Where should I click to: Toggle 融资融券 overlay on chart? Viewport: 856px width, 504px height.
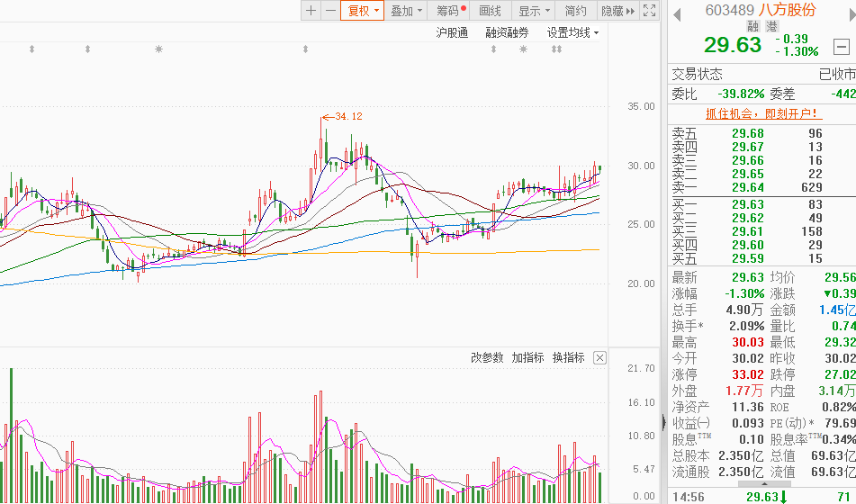(507, 32)
